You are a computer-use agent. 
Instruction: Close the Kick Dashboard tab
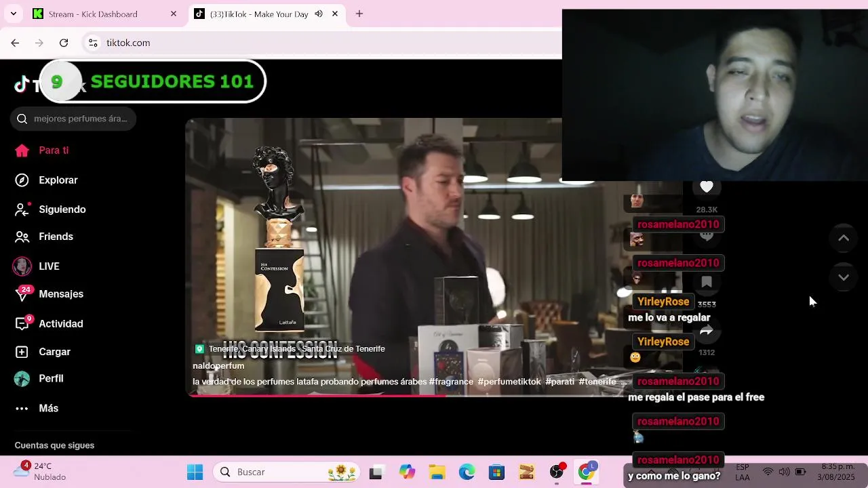point(174,14)
